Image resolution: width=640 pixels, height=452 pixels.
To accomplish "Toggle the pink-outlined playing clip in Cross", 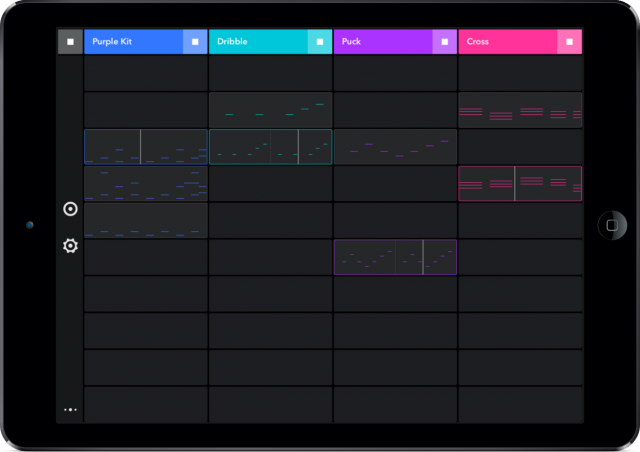I will click(520, 184).
